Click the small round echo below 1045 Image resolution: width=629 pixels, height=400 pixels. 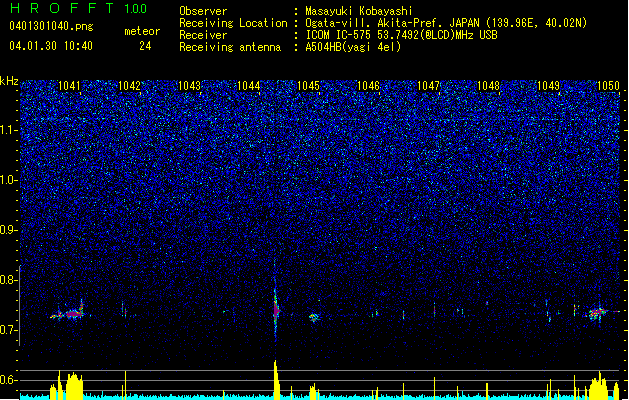(314, 317)
